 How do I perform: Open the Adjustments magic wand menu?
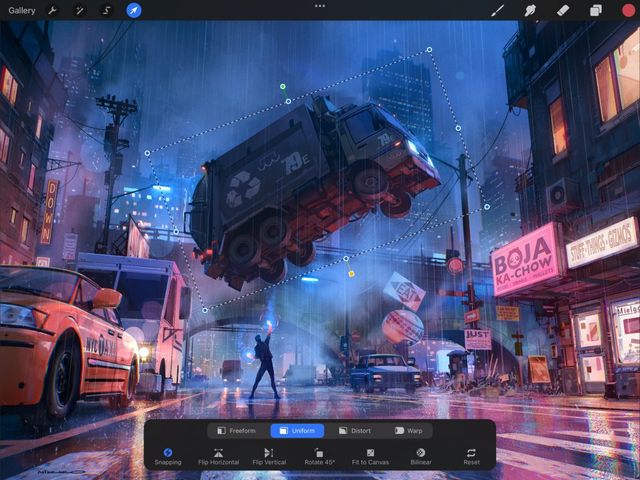click(79, 11)
